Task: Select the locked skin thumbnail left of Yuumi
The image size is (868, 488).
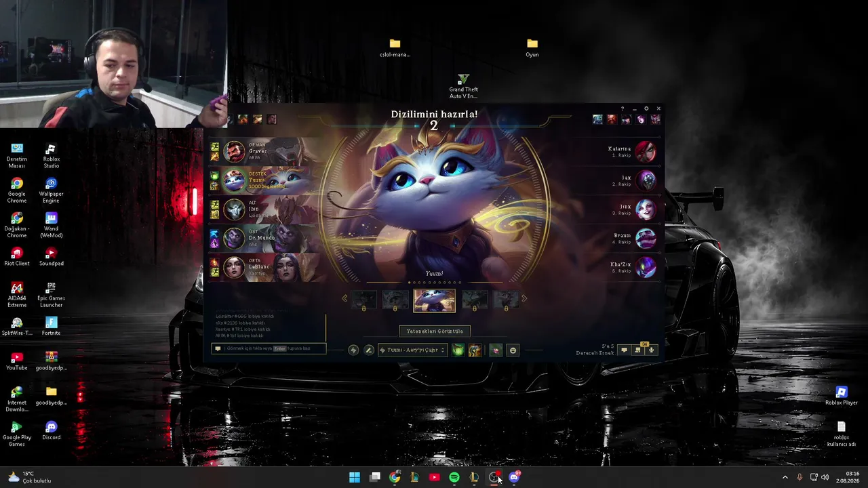Action: coord(395,300)
